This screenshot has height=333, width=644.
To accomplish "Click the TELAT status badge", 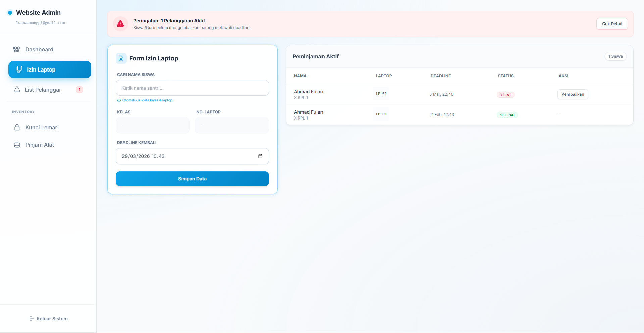I will [x=505, y=95].
